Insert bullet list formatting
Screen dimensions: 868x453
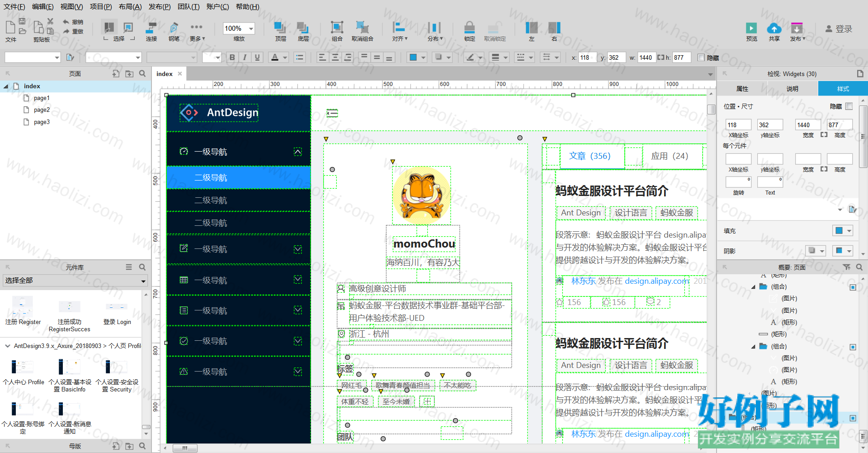[x=299, y=57]
